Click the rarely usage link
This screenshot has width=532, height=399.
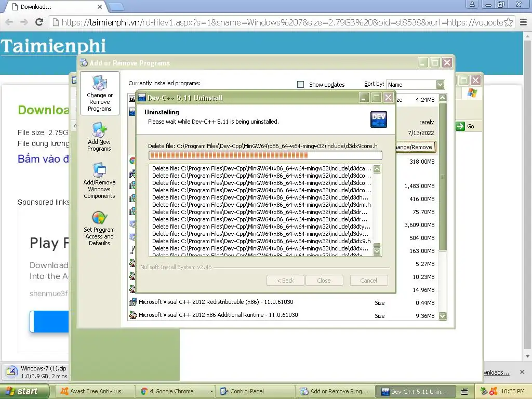(427, 122)
